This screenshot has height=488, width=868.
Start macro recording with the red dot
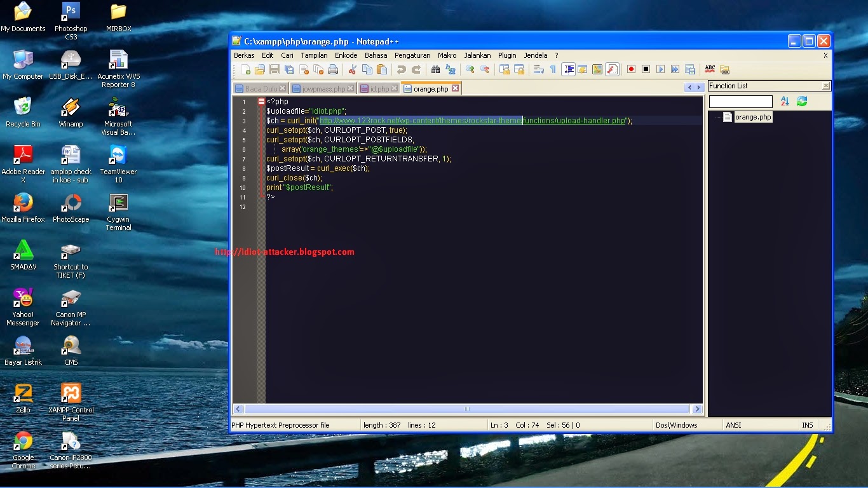(632, 69)
